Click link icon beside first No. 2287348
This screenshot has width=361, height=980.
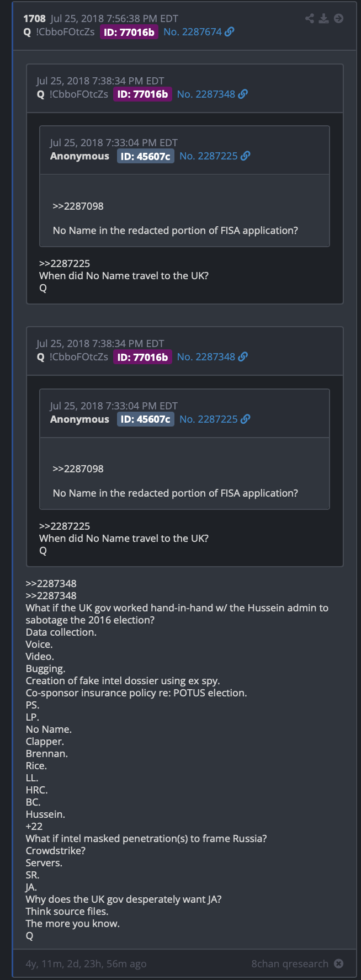[x=243, y=94]
